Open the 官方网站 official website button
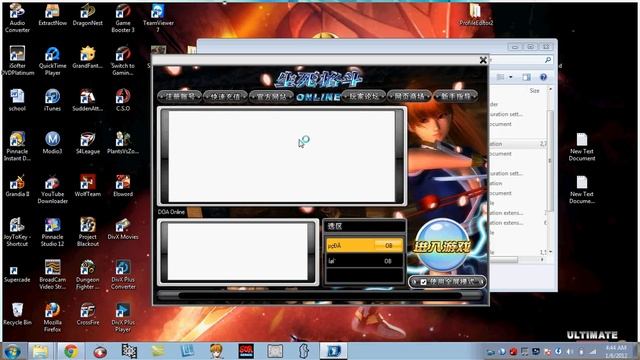Image resolution: width=640 pixels, height=360 pixels. click(271, 96)
